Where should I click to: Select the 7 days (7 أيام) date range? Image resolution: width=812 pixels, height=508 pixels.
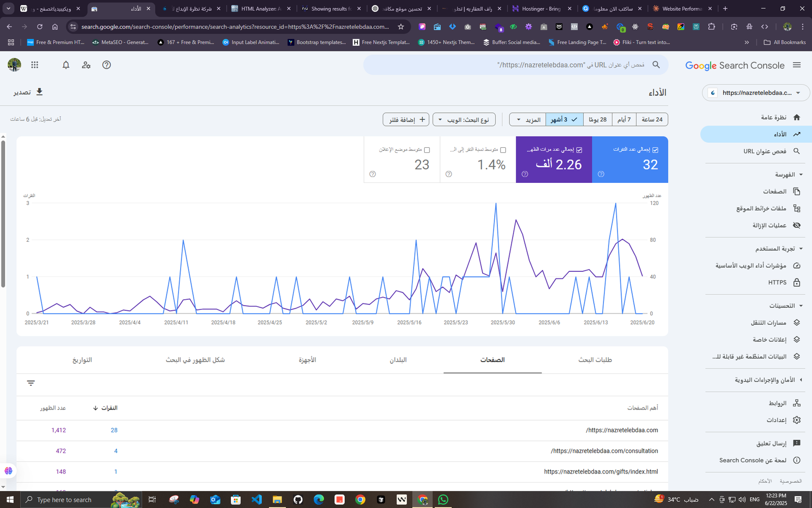[624, 119]
